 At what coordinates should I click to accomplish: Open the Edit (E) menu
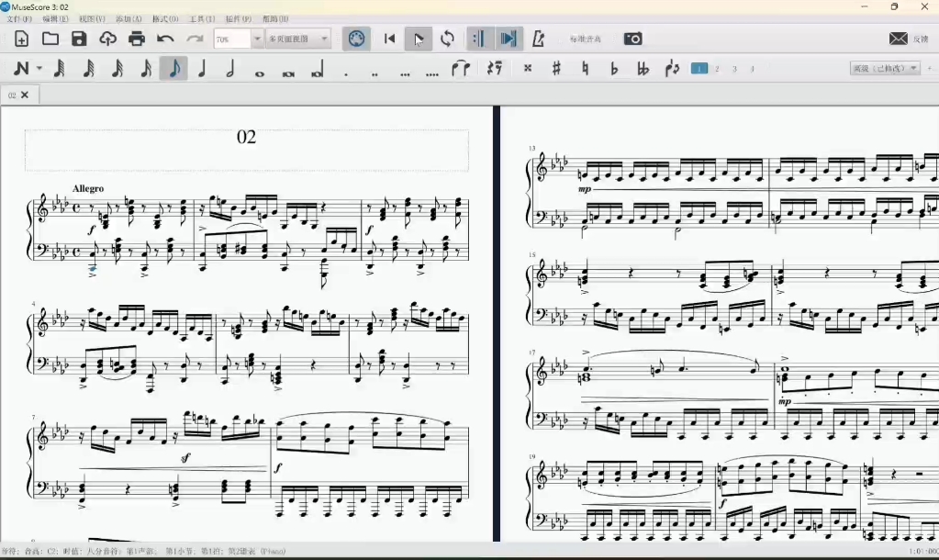pyautogui.click(x=55, y=19)
